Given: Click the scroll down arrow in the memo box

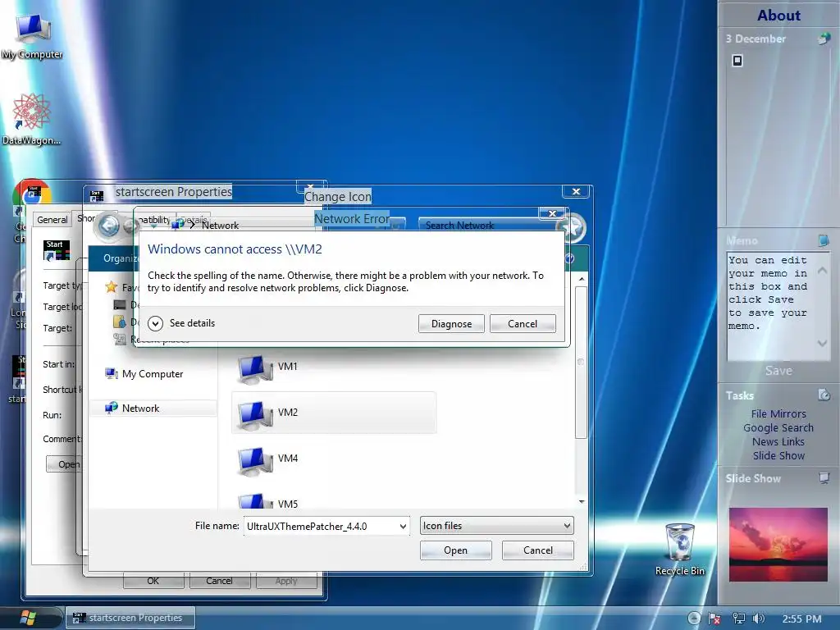Looking at the screenshot, I should pos(822,343).
